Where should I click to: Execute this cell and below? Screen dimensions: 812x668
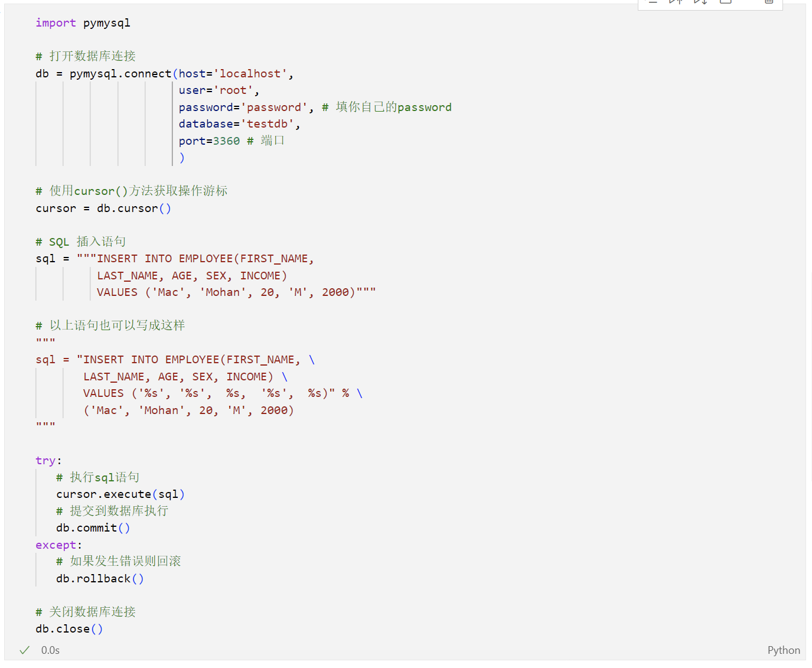(x=700, y=3)
